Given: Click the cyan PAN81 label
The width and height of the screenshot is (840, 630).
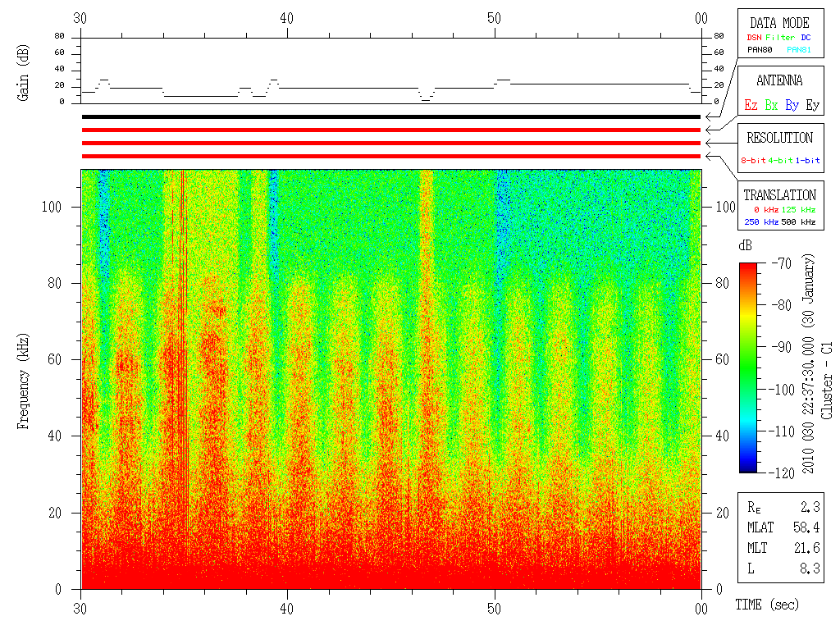Looking at the screenshot, I should (x=799, y=50).
